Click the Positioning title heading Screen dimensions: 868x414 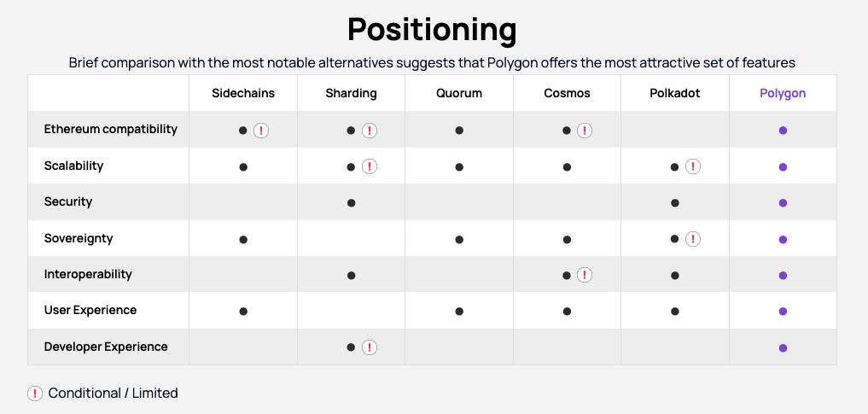click(432, 29)
